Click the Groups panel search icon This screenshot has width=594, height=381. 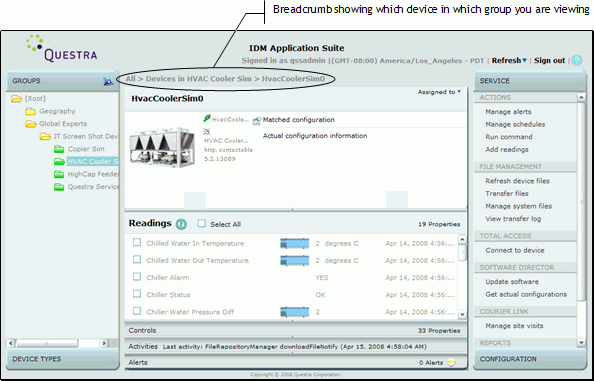(x=108, y=81)
